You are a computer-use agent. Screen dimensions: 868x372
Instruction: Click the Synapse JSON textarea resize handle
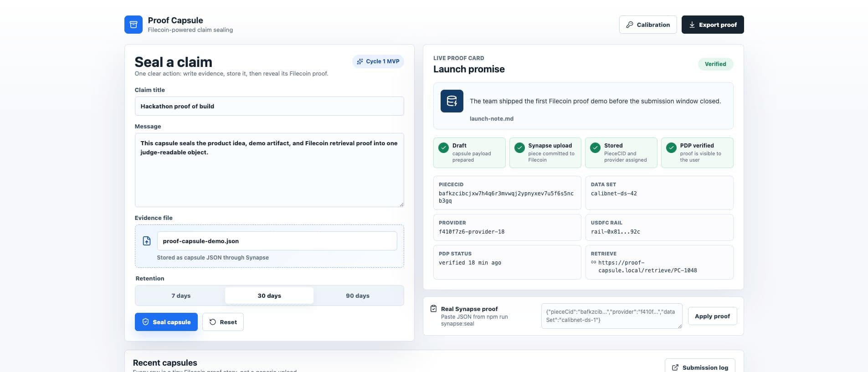pyautogui.click(x=680, y=326)
